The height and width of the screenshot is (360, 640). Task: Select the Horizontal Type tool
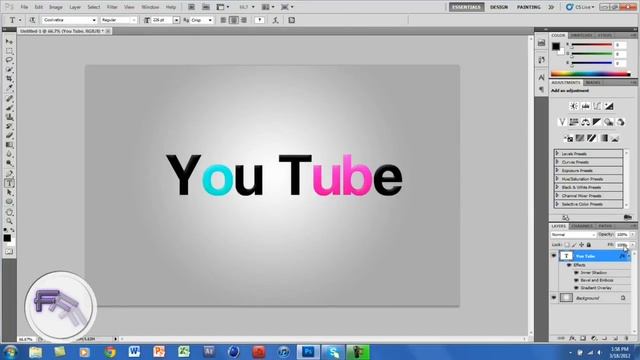9,183
